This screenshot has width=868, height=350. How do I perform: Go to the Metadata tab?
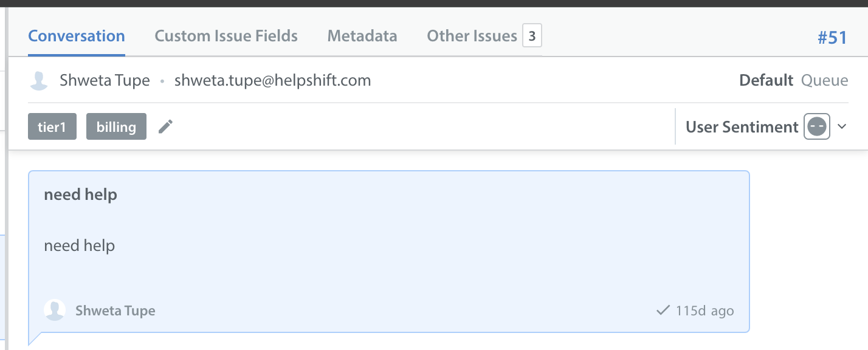[x=362, y=36]
